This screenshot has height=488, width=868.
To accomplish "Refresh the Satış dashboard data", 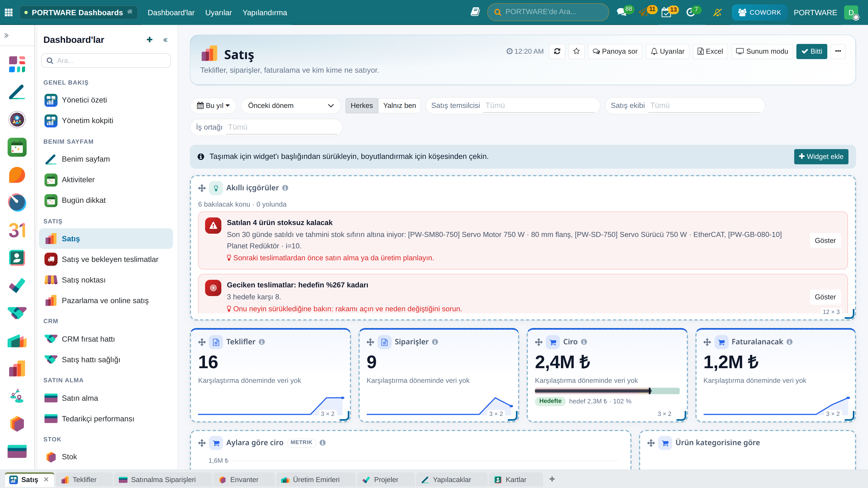I will click(557, 51).
